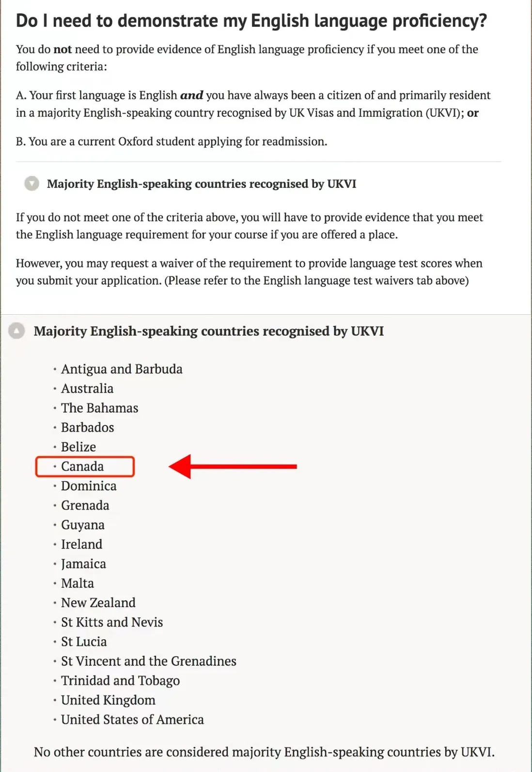Click United Kingdom in the list
Image resolution: width=532 pixels, height=772 pixels.
pos(108,700)
